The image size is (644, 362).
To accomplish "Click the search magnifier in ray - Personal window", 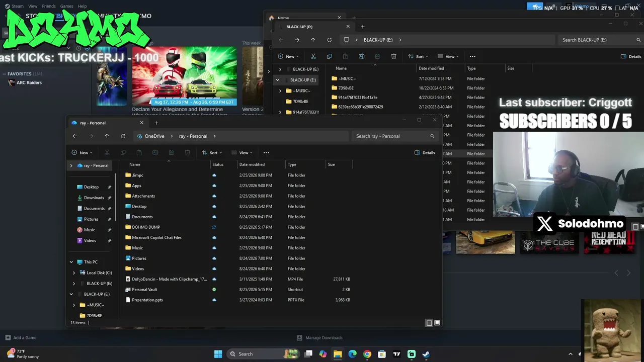I will [x=432, y=136].
